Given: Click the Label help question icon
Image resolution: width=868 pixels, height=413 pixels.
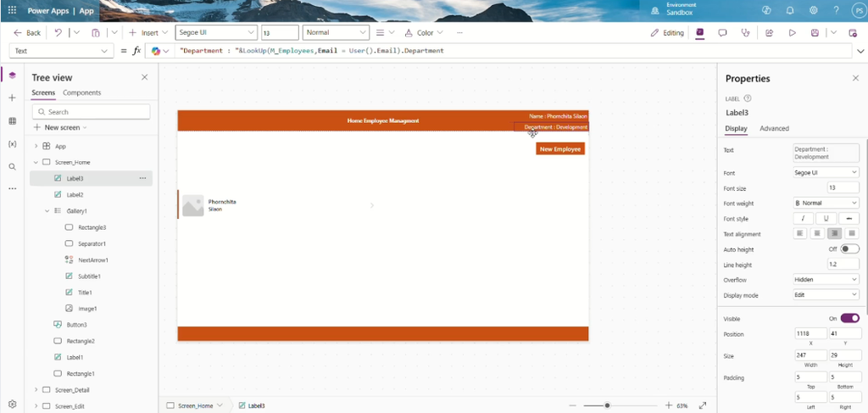Looking at the screenshot, I should click(x=748, y=98).
